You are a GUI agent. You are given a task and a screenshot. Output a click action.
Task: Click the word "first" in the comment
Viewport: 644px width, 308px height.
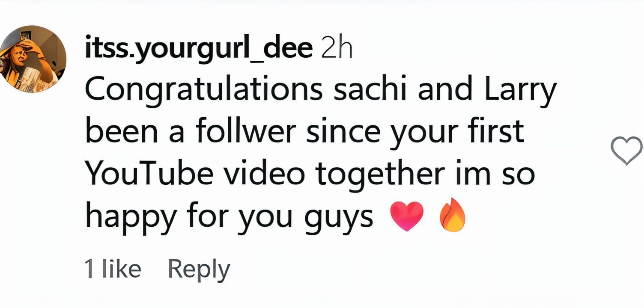(500, 133)
